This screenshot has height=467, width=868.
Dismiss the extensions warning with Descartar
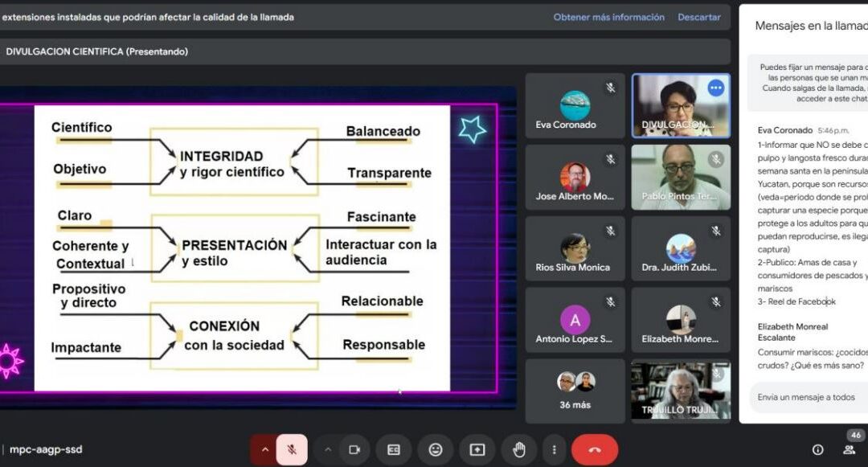pos(699,17)
